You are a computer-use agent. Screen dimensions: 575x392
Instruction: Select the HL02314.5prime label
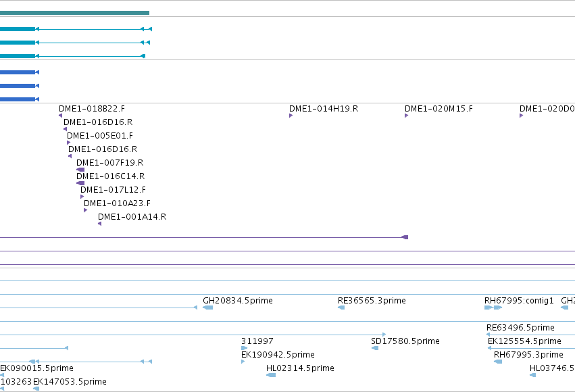(x=300, y=368)
